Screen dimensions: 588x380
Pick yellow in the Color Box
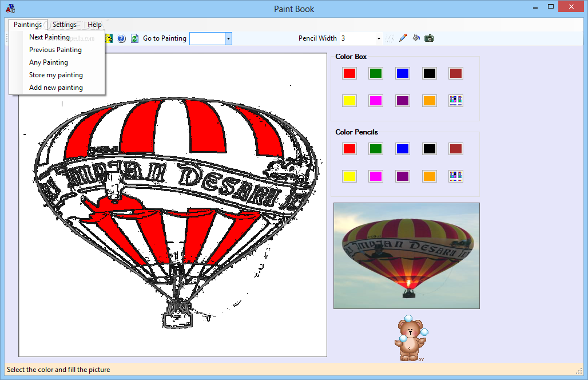(349, 101)
